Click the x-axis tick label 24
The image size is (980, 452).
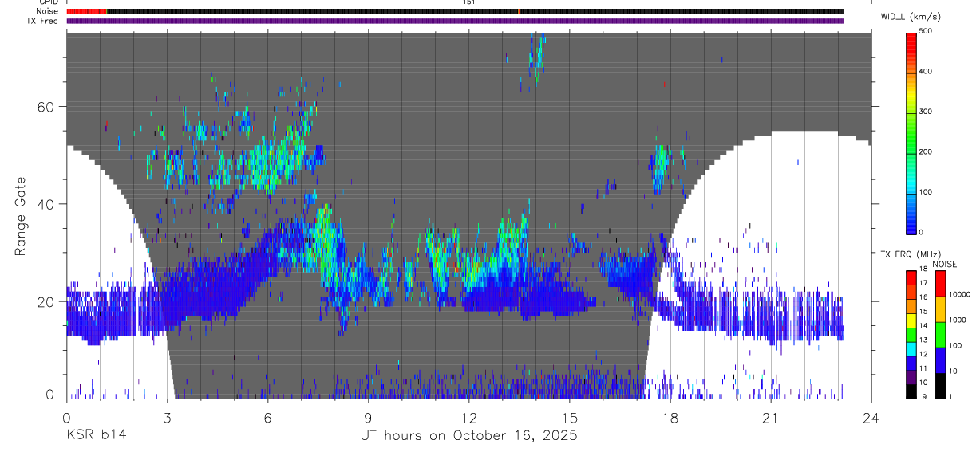pos(871,417)
